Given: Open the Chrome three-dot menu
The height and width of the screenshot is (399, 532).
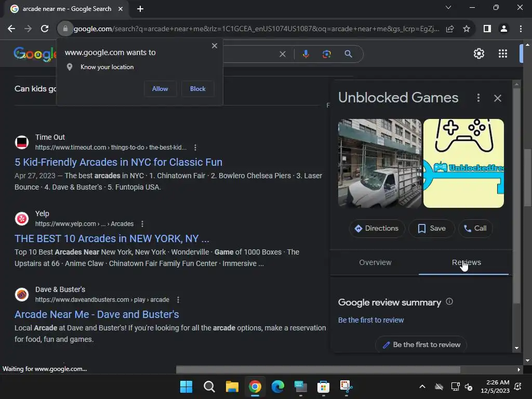Looking at the screenshot, I should coord(521,29).
